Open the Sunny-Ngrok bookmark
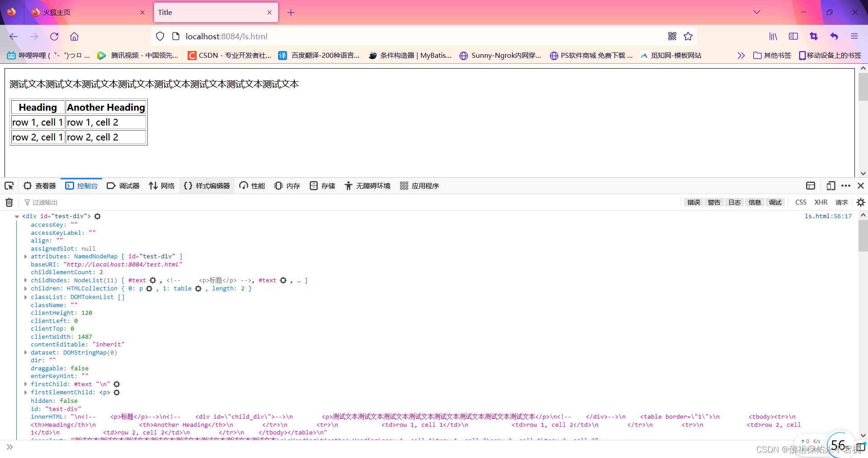 click(500, 56)
